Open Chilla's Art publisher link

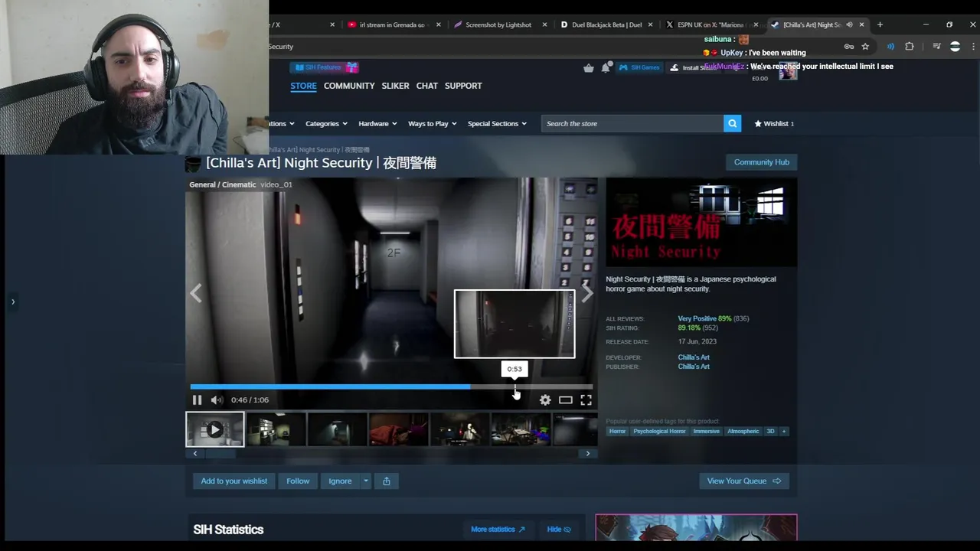[694, 367]
